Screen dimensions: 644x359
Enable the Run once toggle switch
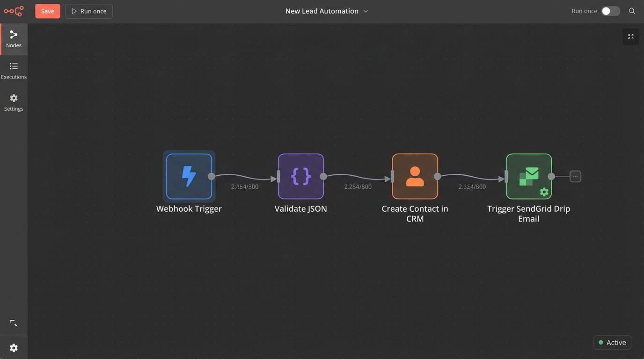[x=611, y=10]
